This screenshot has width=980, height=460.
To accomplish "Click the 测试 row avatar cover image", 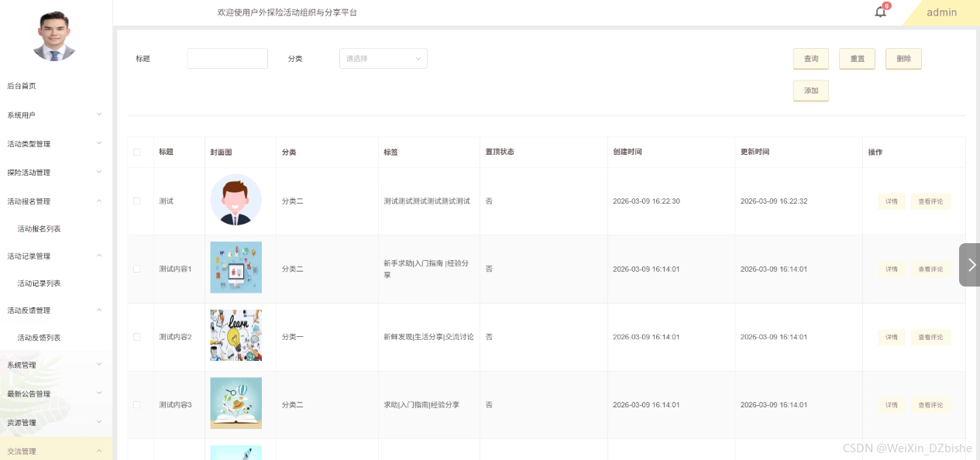I will click(x=236, y=200).
